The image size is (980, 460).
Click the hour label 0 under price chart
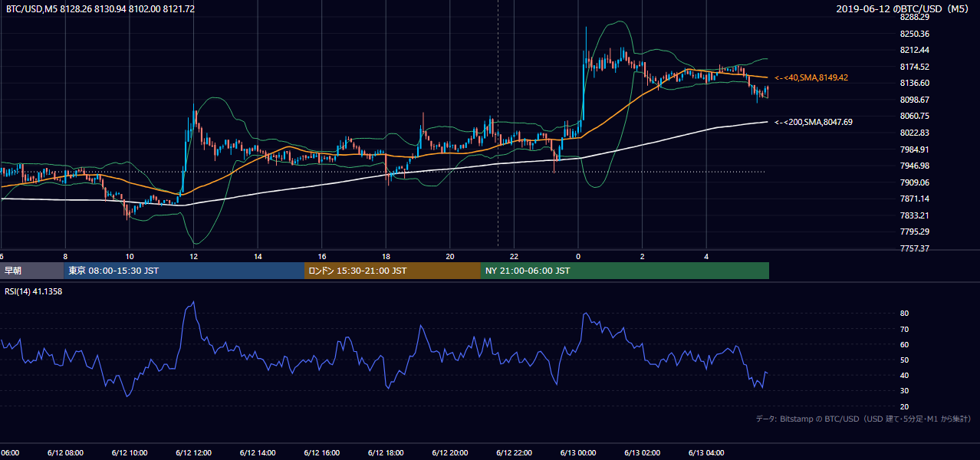click(578, 256)
